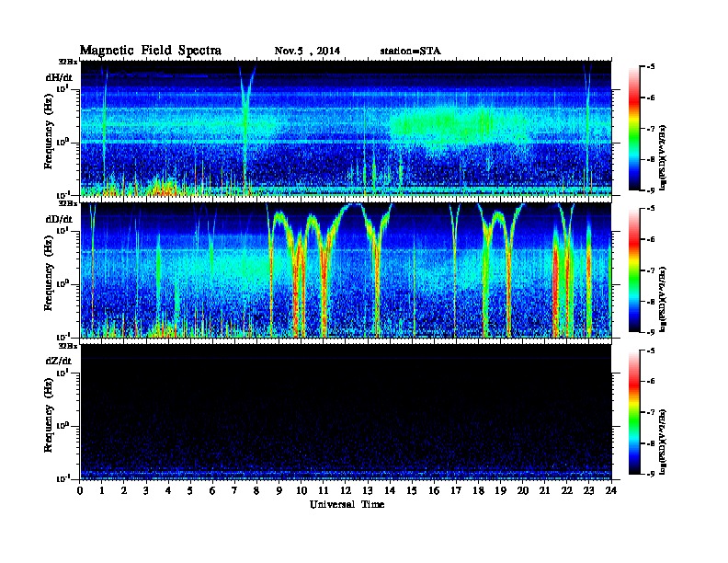Click hour 0 on the time axis
The height and width of the screenshot is (563, 728).
tap(80, 490)
